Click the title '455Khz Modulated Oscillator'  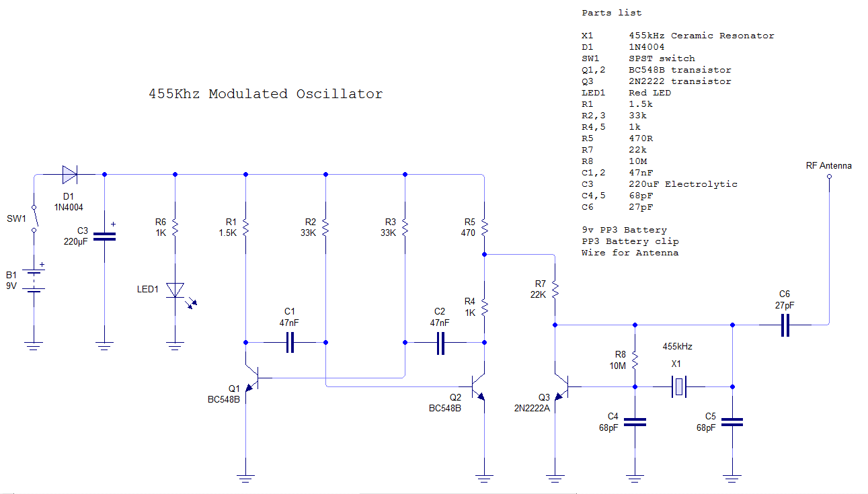tap(266, 94)
